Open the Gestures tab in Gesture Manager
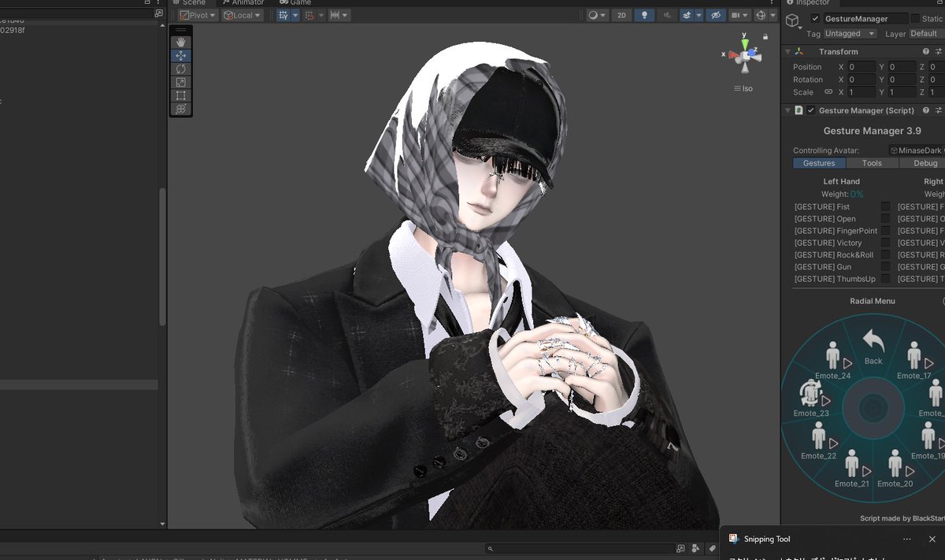The width and height of the screenshot is (945, 560). pos(819,163)
